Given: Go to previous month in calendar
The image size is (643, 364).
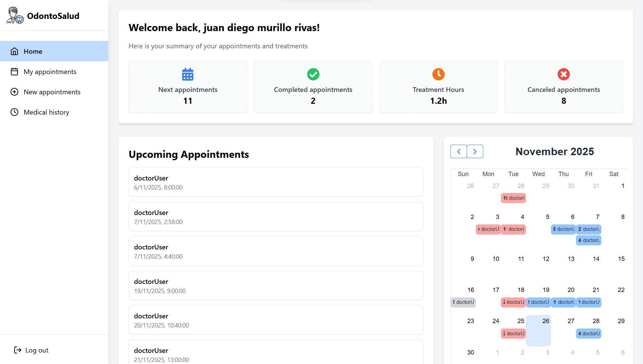Looking at the screenshot, I should (459, 151).
